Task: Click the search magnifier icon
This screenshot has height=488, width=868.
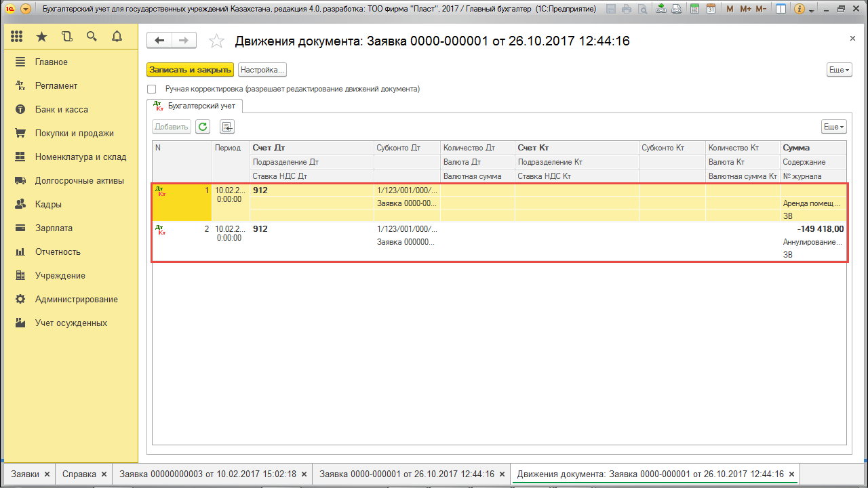Action: pyautogui.click(x=92, y=37)
